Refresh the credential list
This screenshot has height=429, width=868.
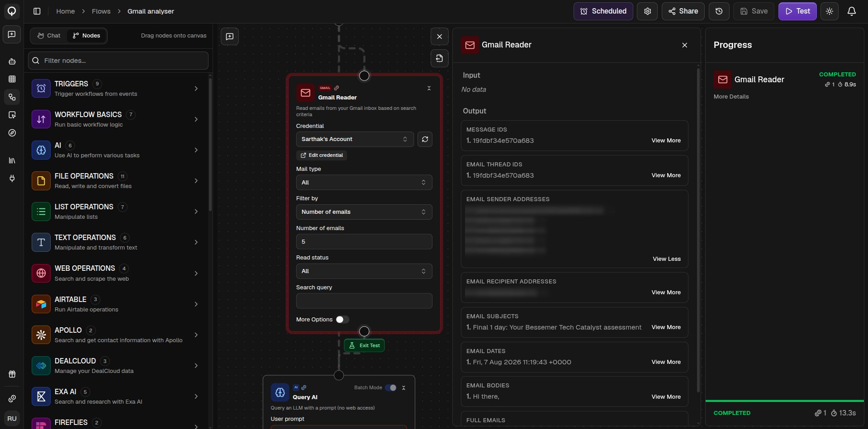425,139
